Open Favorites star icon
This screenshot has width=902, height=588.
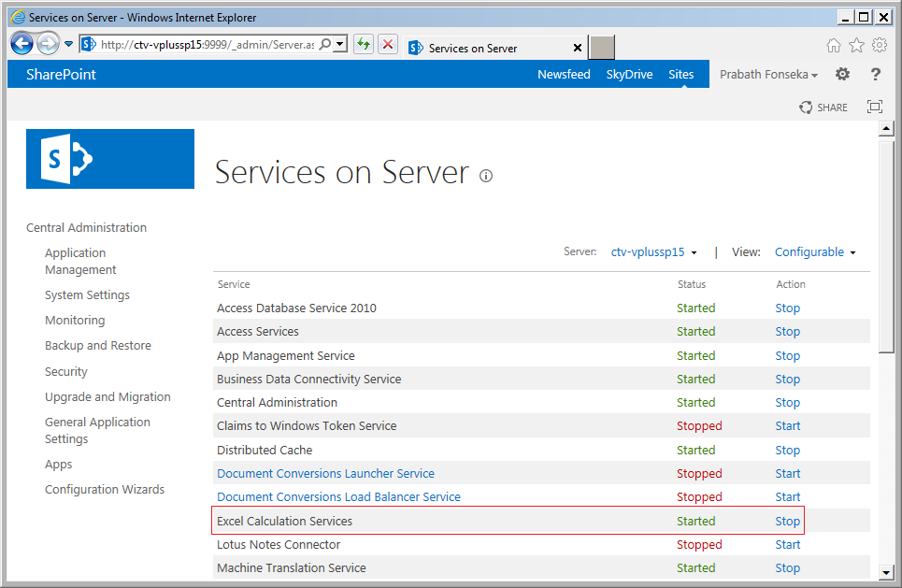pos(856,45)
